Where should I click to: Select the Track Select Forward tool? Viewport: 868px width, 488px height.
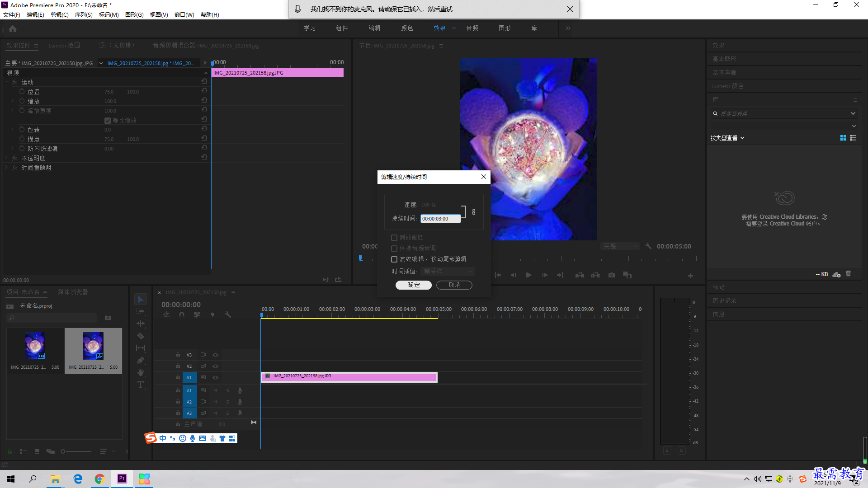click(141, 311)
